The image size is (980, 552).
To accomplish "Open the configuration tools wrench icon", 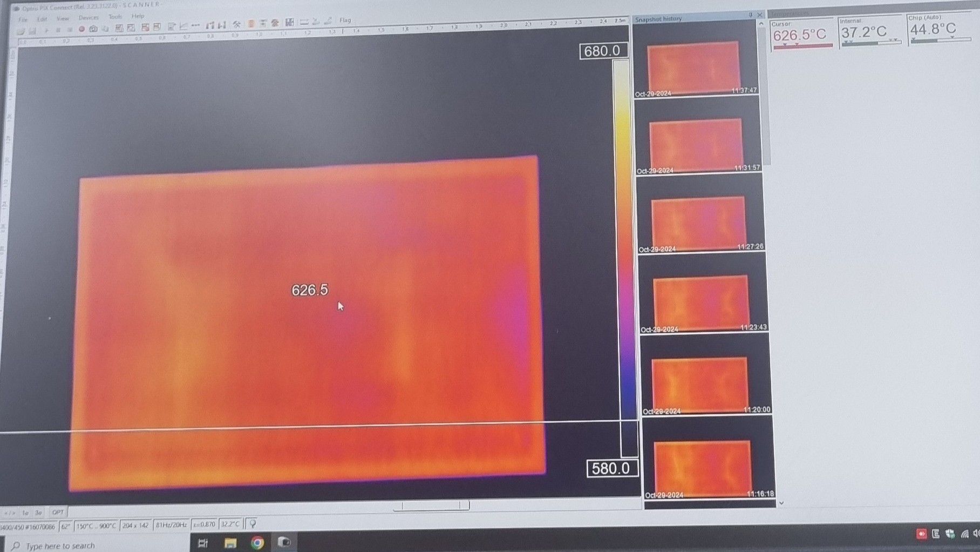I will [x=236, y=24].
